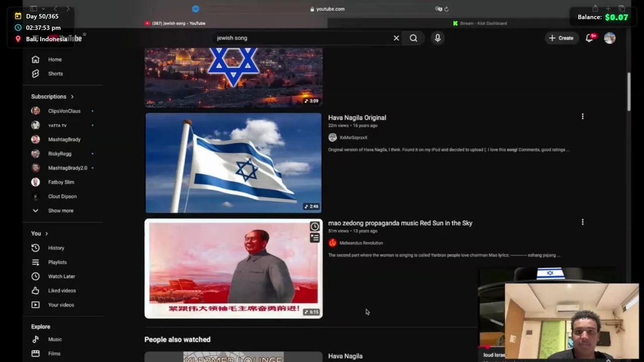Click "22m views • 16 years ago" text

coord(353,126)
